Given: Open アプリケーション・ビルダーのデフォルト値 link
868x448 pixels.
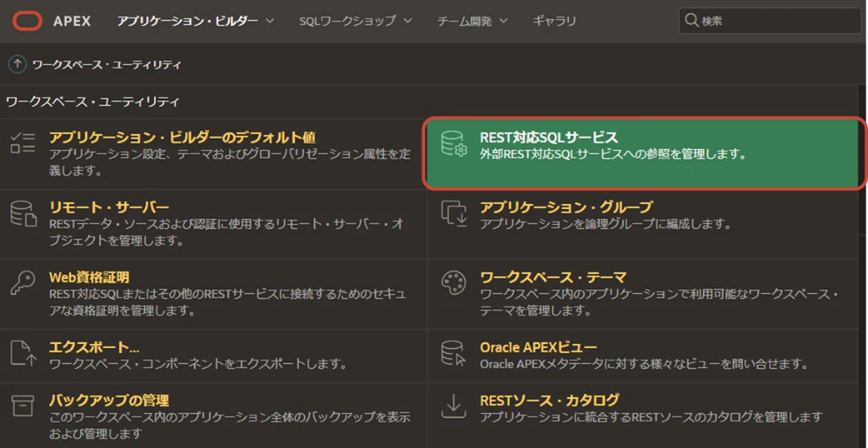Looking at the screenshot, I should pyautogui.click(x=182, y=137).
